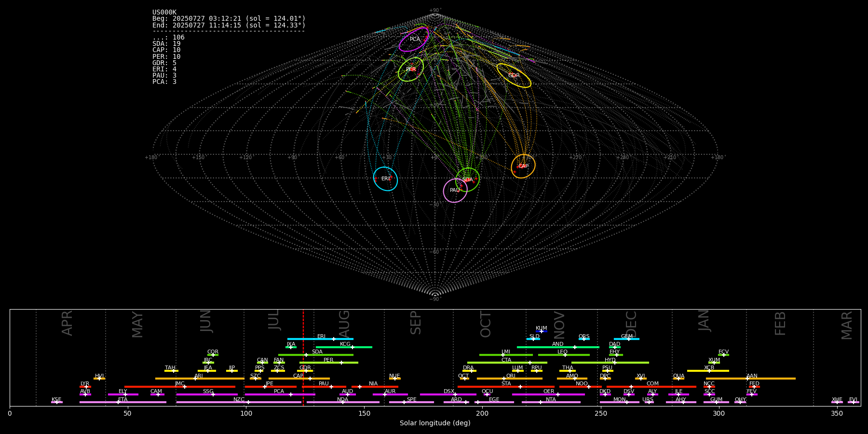Click the 'PER: 10' legend count
This screenshot has width=868, height=434.
click(166, 56)
